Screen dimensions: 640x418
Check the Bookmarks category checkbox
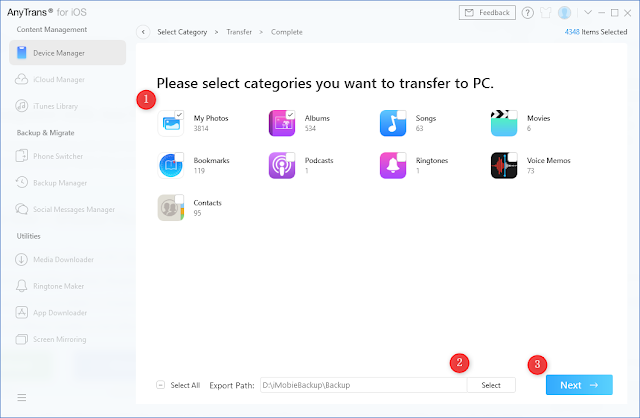pos(179,157)
